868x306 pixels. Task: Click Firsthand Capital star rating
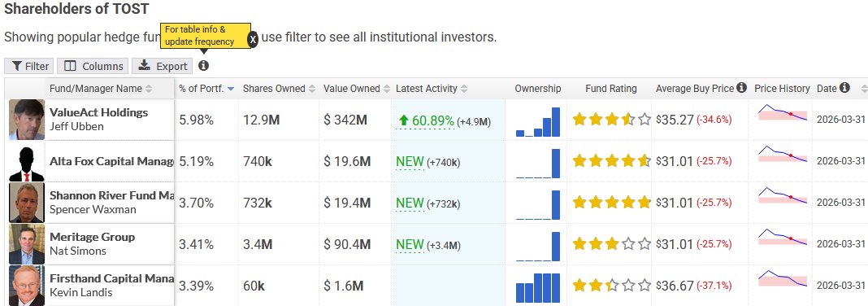(612, 286)
